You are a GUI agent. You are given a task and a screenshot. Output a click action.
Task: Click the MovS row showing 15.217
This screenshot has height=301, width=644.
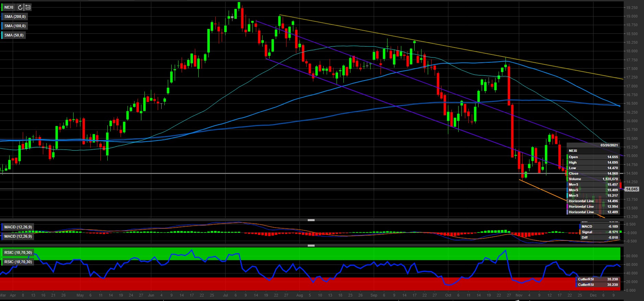point(593,196)
